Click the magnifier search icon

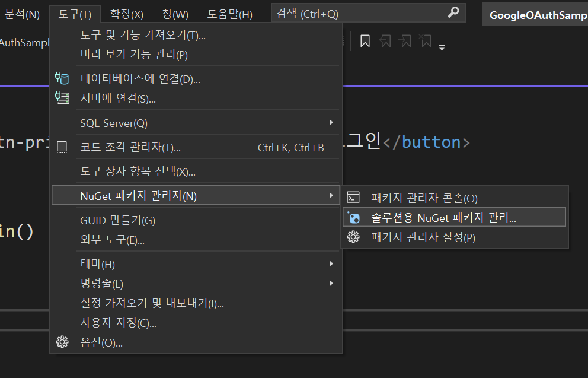(453, 13)
